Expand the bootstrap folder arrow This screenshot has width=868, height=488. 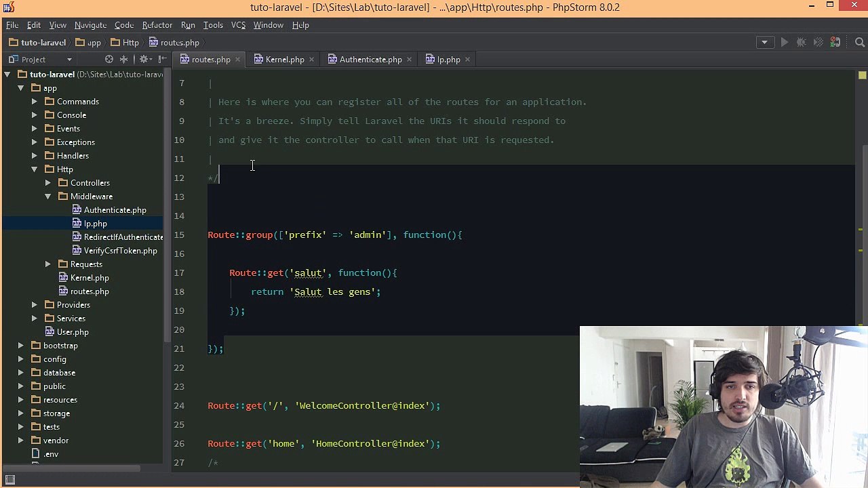pyautogui.click(x=21, y=346)
